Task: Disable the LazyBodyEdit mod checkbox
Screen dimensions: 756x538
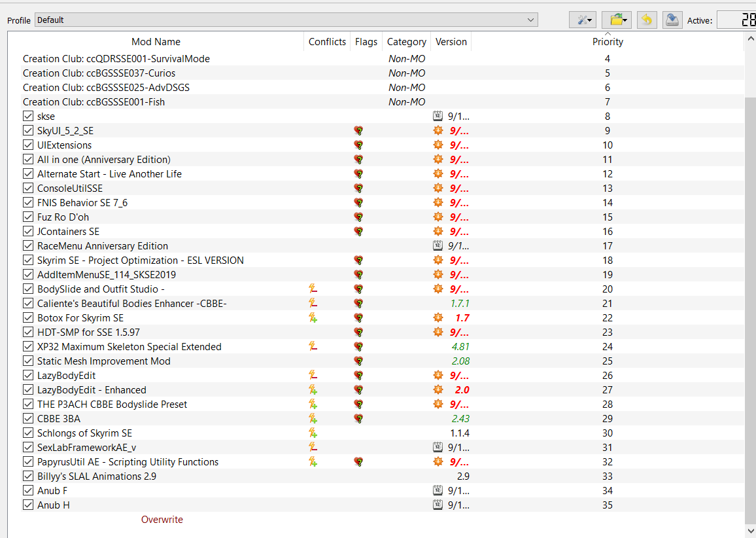Action: pyautogui.click(x=28, y=376)
